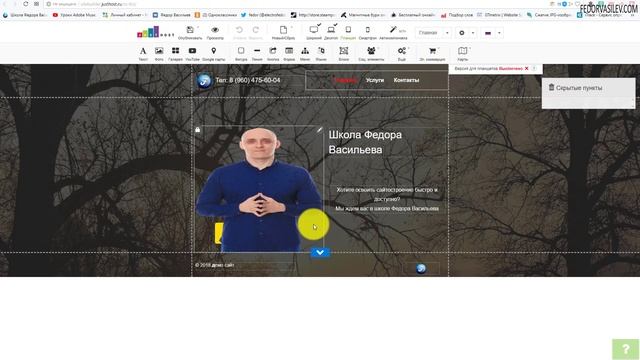
Task: Insert a Меню navigation element
Action: [x=305, y=51]
